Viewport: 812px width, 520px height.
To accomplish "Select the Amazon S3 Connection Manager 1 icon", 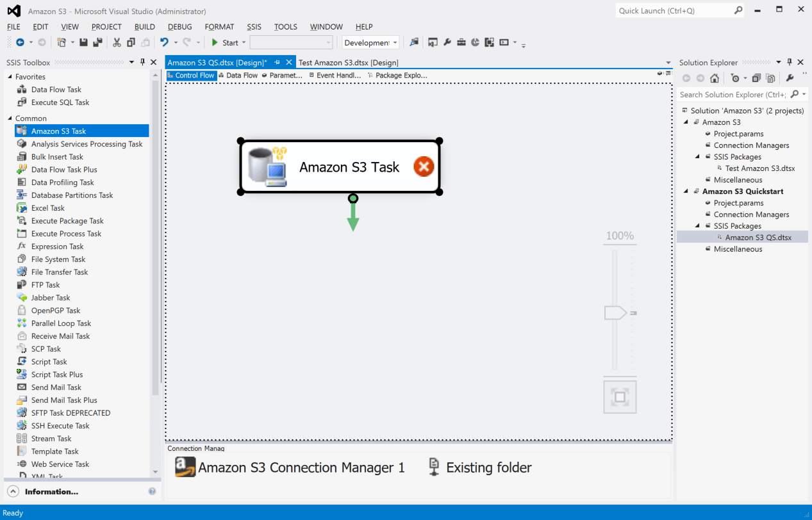I will click(x=185, y=467).
